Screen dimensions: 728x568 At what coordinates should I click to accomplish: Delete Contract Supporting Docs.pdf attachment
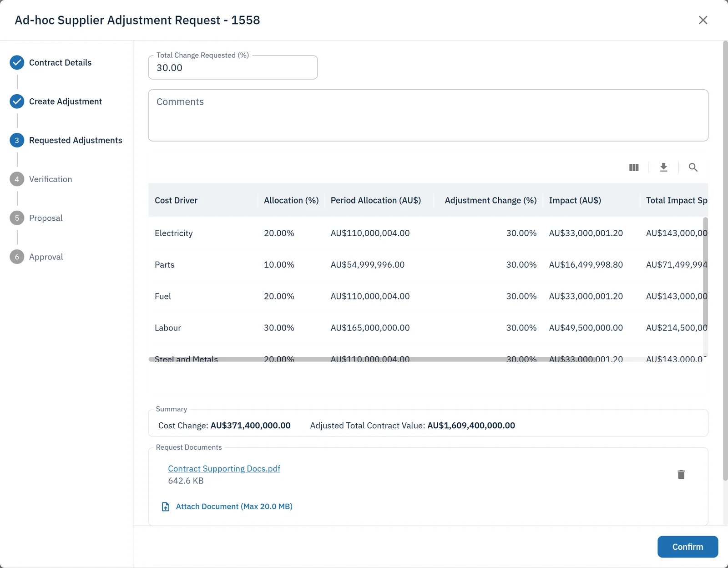(681, 475)
